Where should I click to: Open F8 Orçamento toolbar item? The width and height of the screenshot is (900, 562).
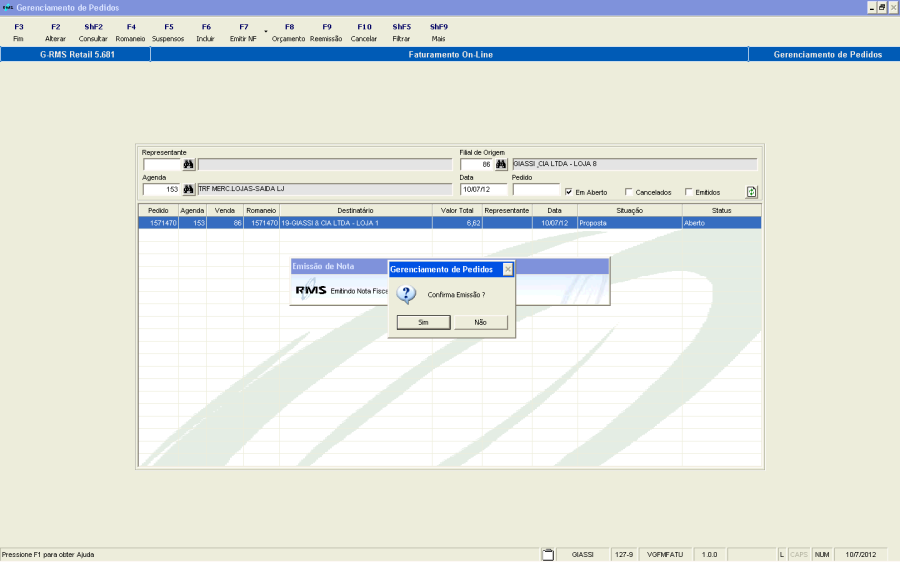[289, 33]
